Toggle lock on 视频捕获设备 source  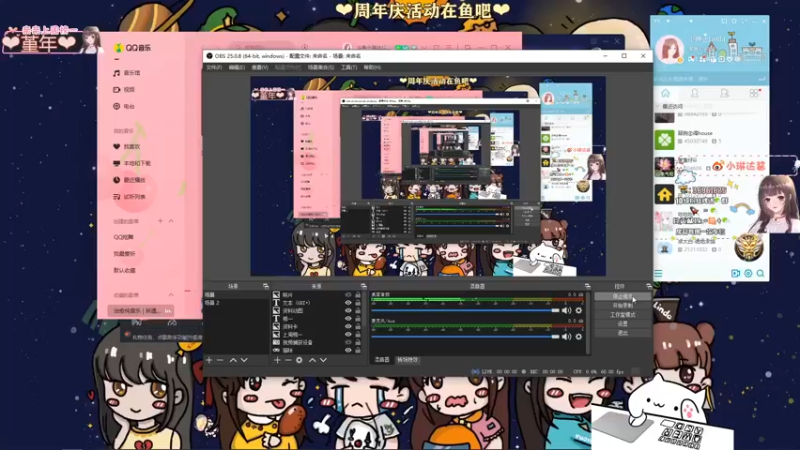click(x=358, y=342)
